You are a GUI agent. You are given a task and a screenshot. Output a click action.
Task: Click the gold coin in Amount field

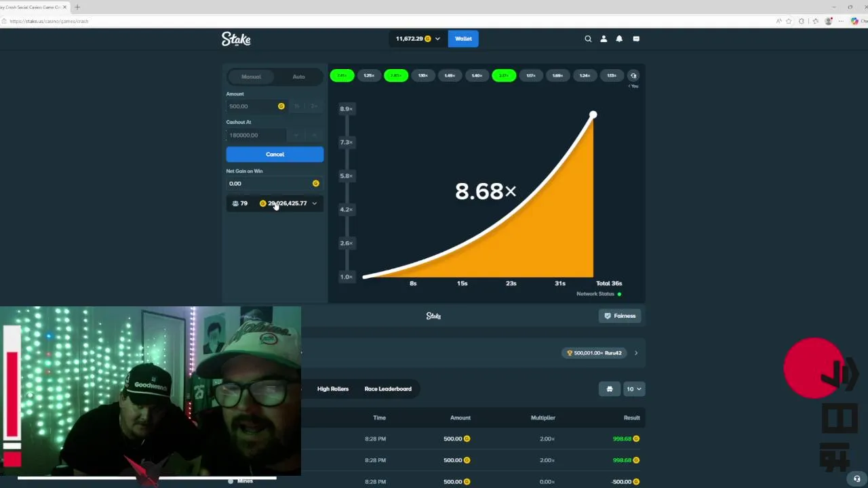tap(281, 106)
